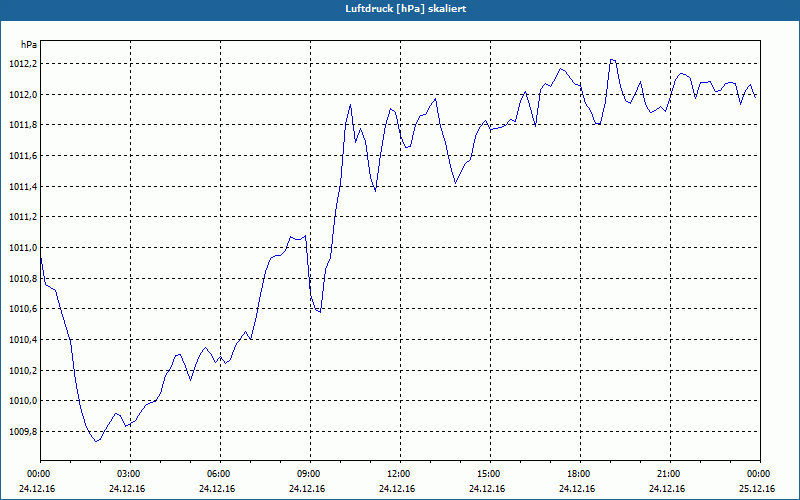Click the 1011,4 y-axis label

(x=23, y=186)
